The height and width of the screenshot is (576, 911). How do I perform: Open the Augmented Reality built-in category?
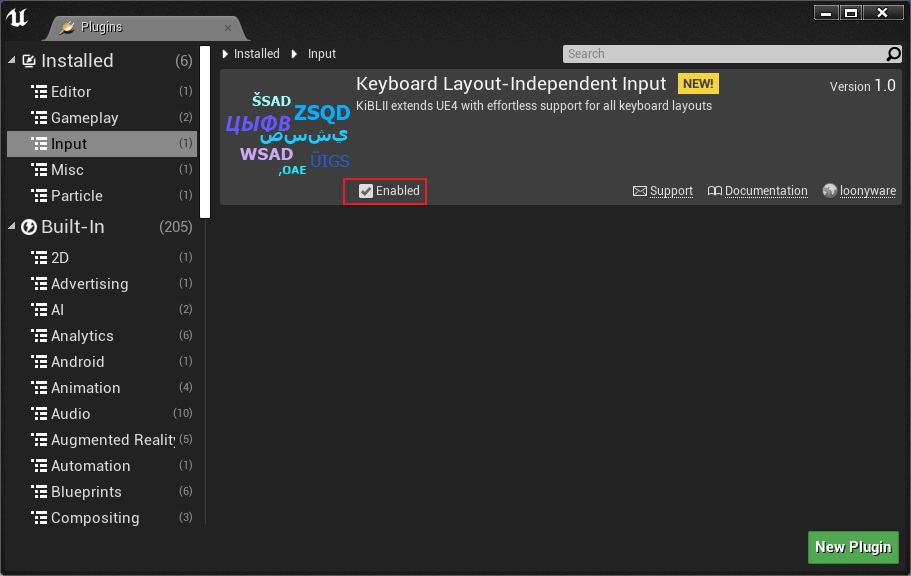[x=102, y=440]
